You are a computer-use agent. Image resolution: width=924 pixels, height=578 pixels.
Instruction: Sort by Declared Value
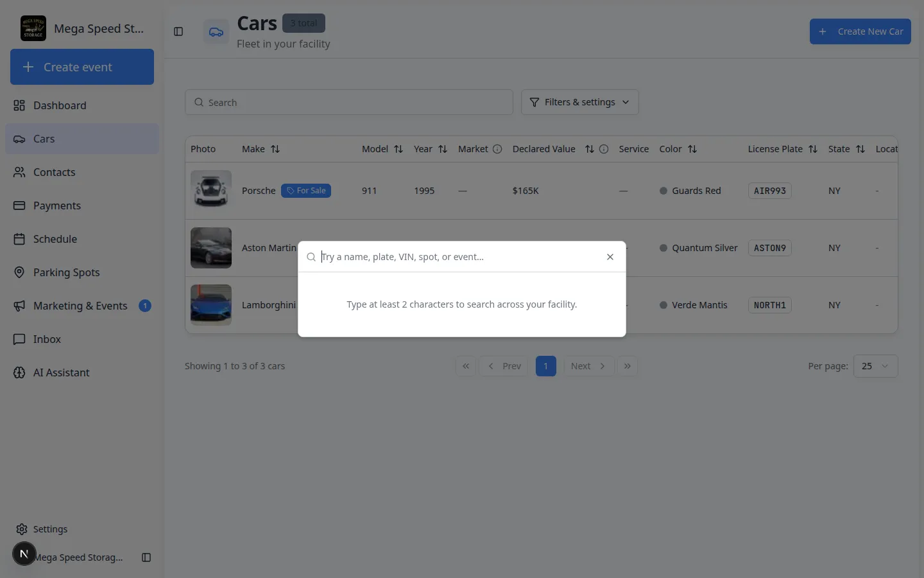coord(590,149)
